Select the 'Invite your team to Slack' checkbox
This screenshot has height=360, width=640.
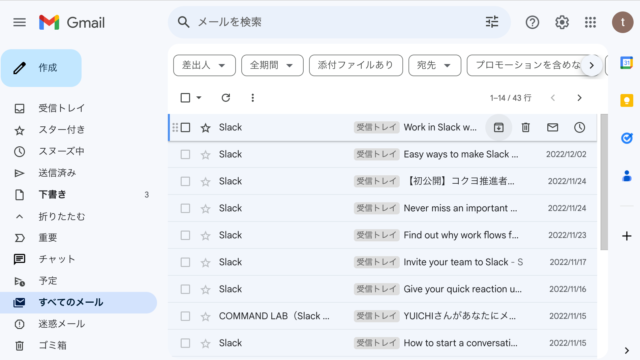pyautogui.click(x=185, y=262)
